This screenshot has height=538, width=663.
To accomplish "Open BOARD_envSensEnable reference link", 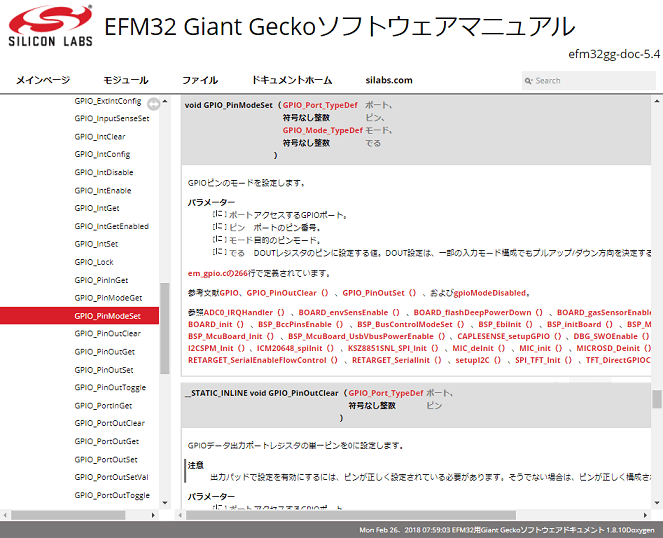I will point(349,312).
